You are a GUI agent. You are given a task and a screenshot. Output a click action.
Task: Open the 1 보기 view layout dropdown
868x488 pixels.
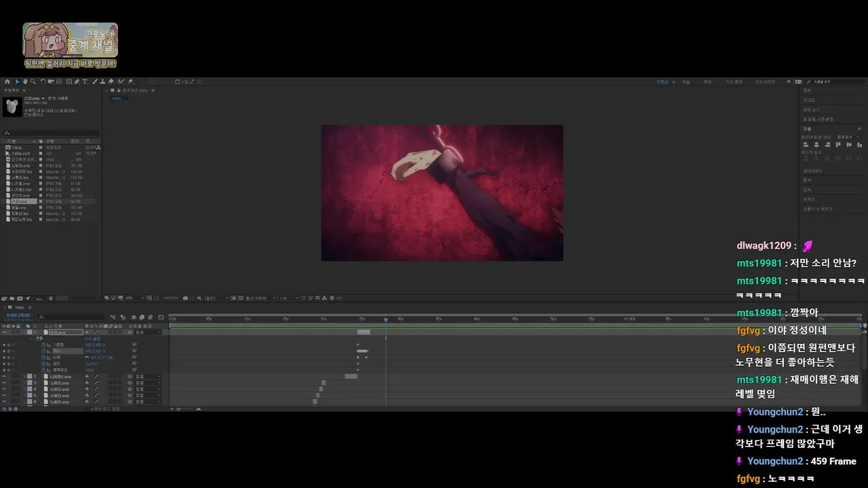(x=289, y=298)
